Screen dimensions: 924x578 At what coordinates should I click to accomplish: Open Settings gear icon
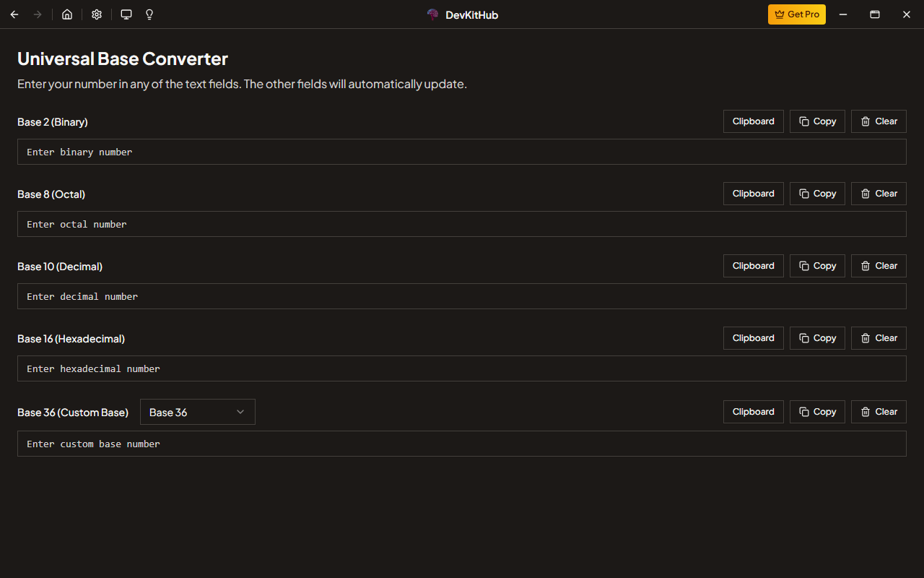coord(97,14)
